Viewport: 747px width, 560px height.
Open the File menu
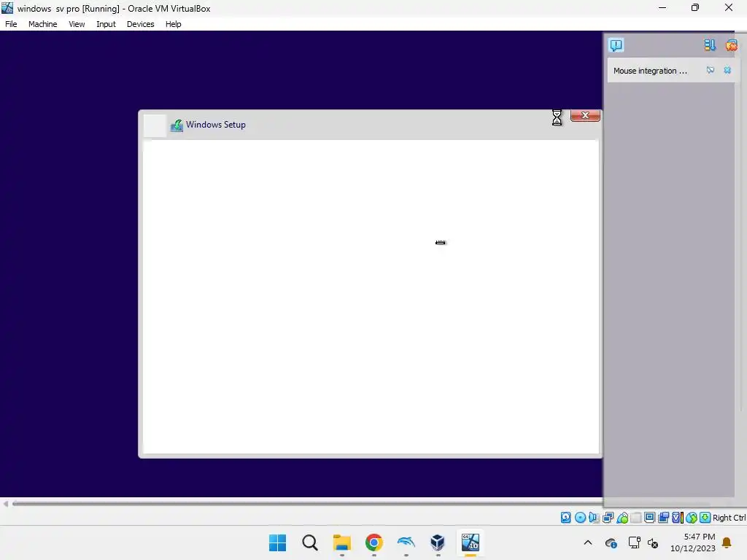11,24
